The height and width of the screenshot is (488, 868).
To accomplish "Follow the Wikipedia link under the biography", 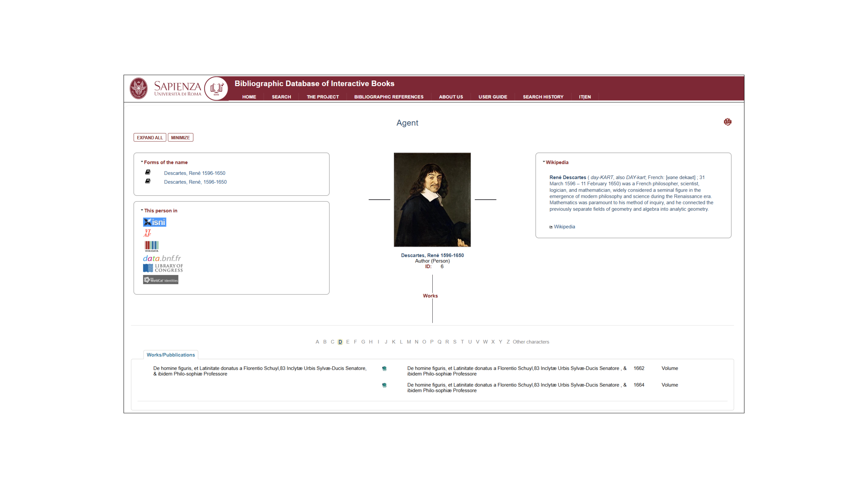I will coord(564,227).
